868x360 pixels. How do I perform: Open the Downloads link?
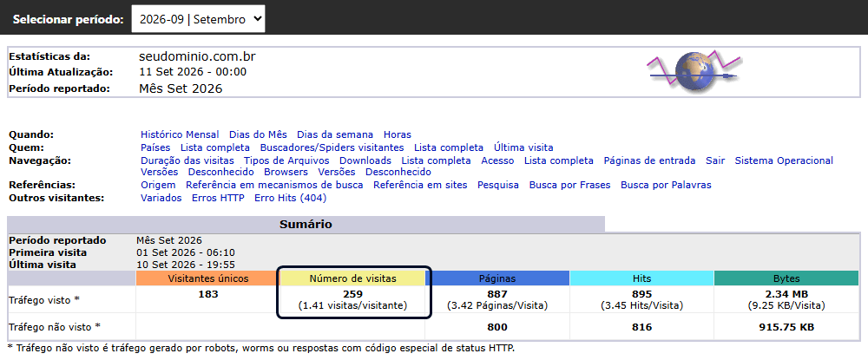(x=365, y=161)
